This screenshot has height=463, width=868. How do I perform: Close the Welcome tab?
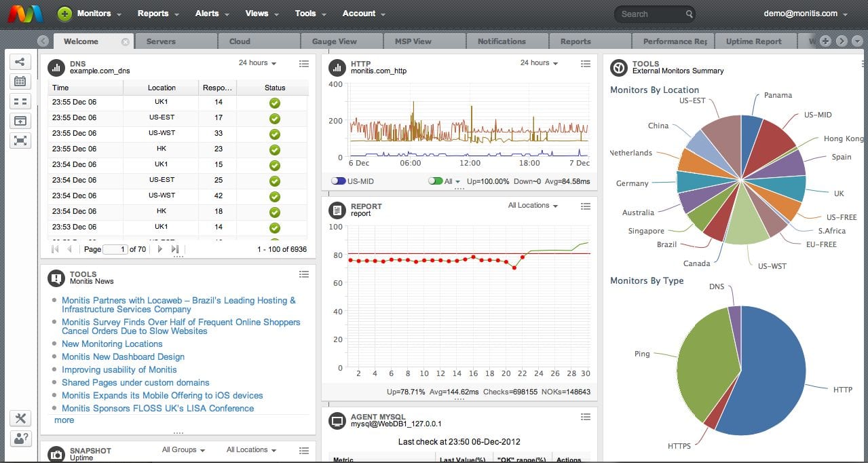tap(125, 41)
